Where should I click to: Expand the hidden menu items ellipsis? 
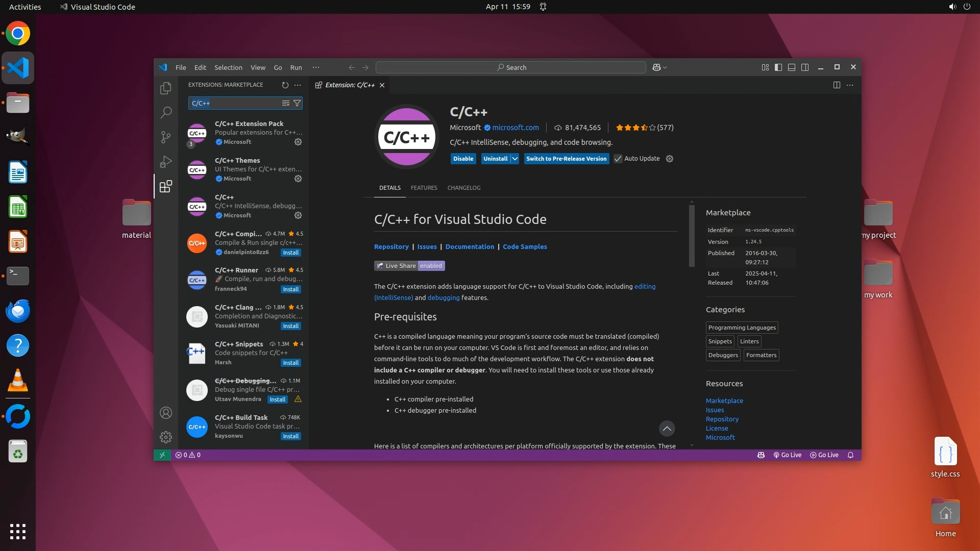coord(316,67)
